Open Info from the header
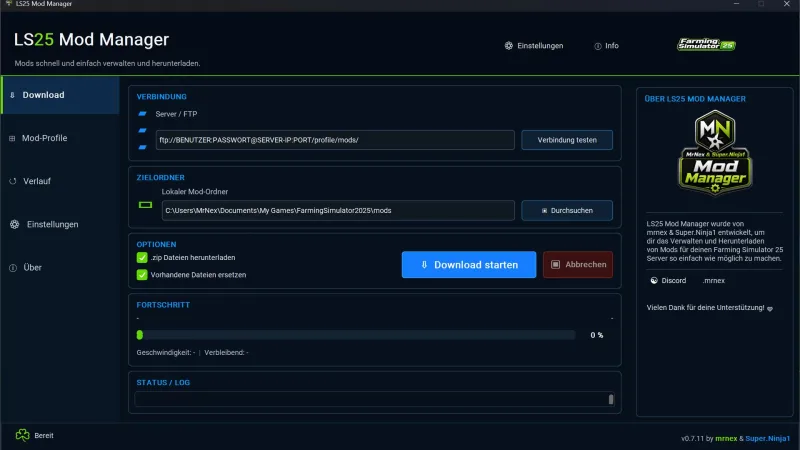Image resolution: width=800 pixels, height=450 pixels. [607, 46]
